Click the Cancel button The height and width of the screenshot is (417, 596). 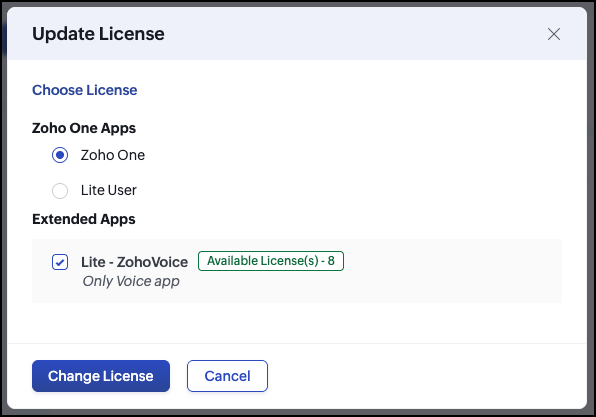point(227,376)
